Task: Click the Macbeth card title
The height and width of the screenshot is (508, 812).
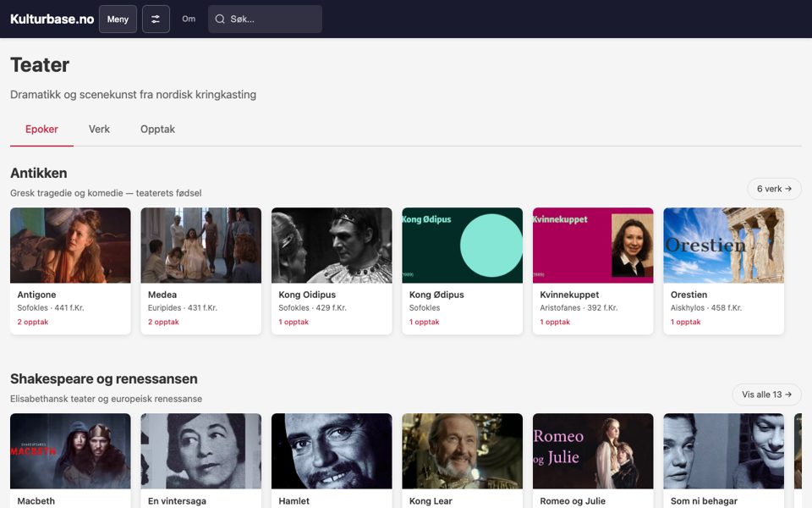Action: [36, 500]
